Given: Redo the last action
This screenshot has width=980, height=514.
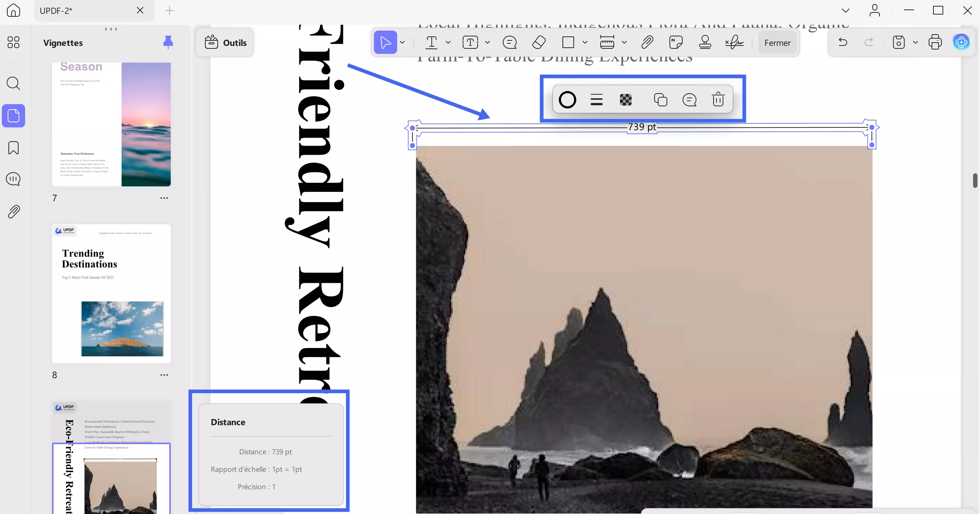Looking at the screenshot, I should tap(869, 42).
